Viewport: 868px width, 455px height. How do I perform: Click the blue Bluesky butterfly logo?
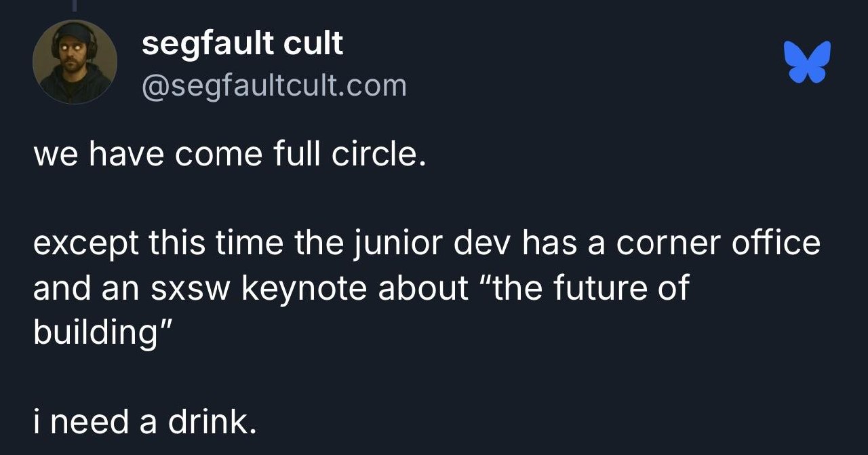(x=807, y=62)
